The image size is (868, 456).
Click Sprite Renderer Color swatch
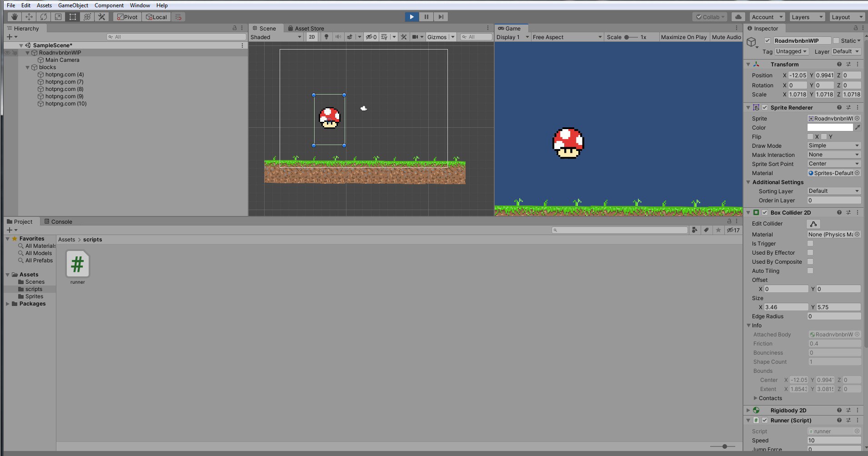(x=830, y=127)
